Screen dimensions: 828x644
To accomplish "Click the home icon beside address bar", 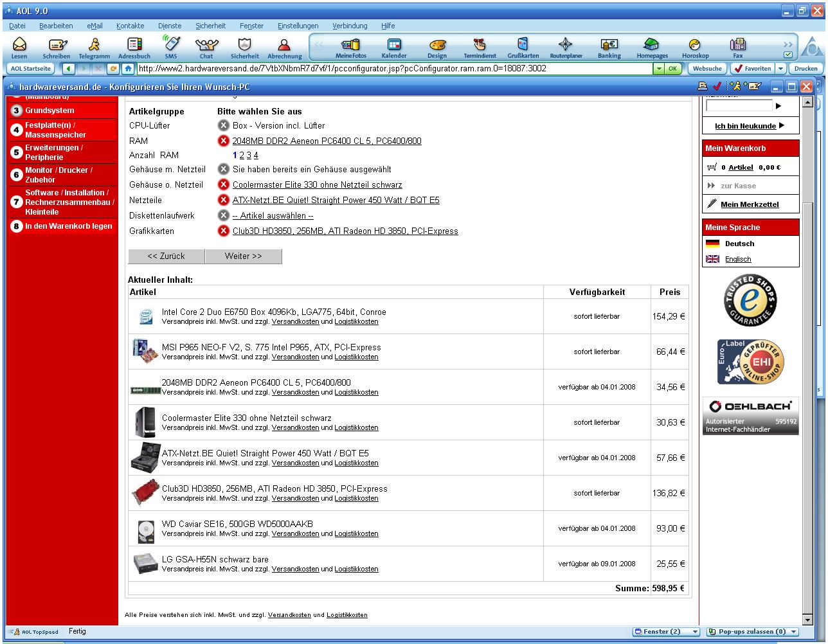I will click(129, 68).
